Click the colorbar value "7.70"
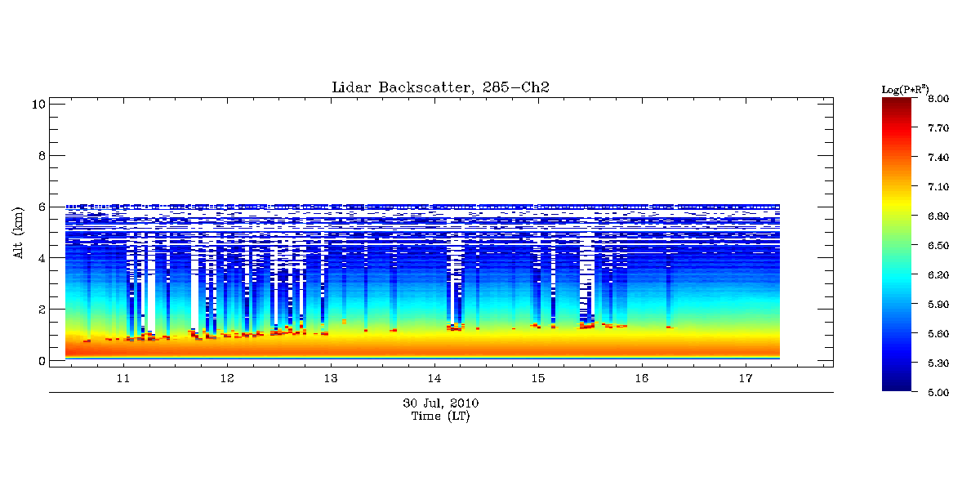The height and width of the screenshot is (490, 980). click(939, 128)
